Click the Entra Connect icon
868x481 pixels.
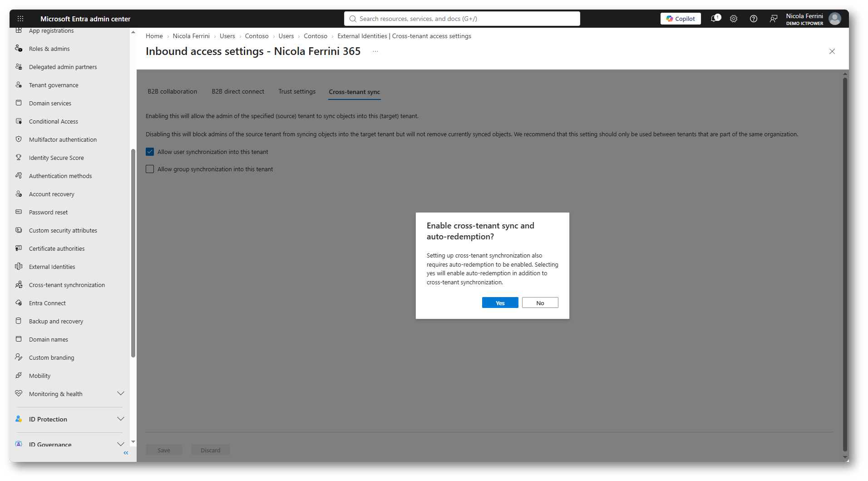19,303
